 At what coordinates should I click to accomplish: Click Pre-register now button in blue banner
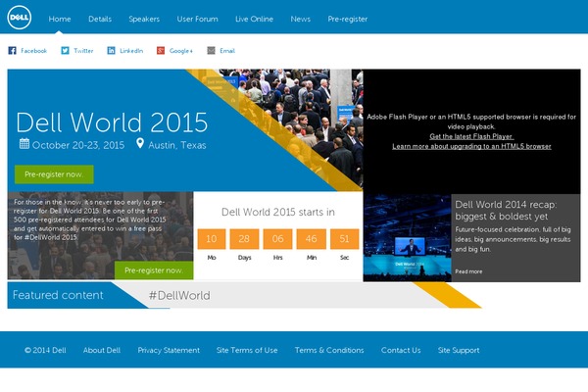click(54, 174)
